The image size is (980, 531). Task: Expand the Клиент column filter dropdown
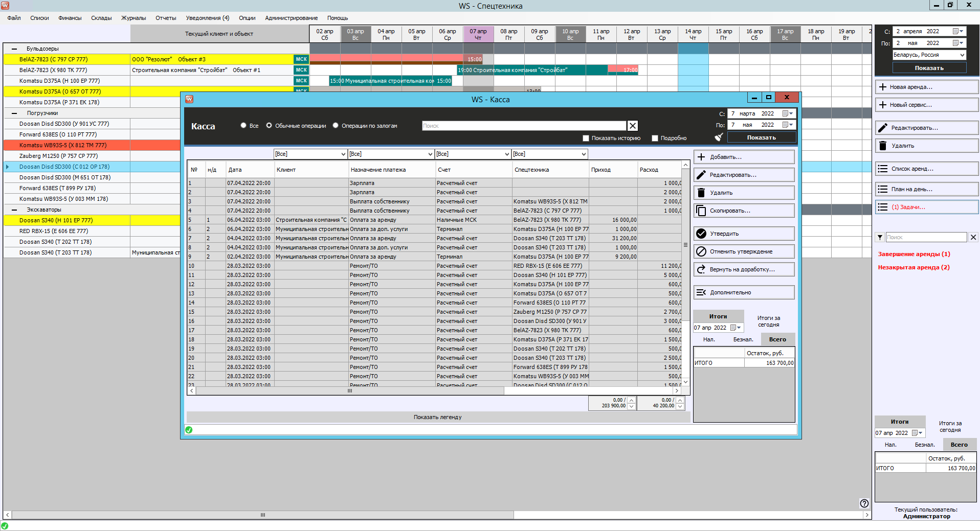click(343, 154)
